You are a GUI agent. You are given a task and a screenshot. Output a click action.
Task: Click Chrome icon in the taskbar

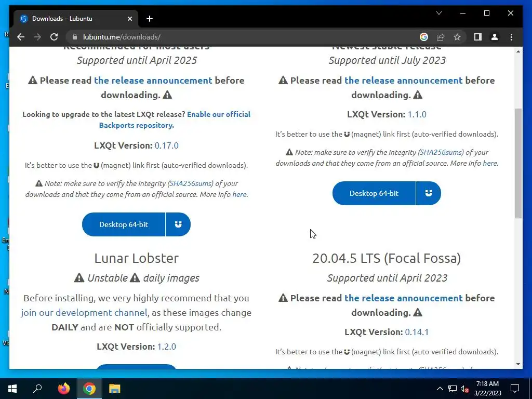point(89,389)
